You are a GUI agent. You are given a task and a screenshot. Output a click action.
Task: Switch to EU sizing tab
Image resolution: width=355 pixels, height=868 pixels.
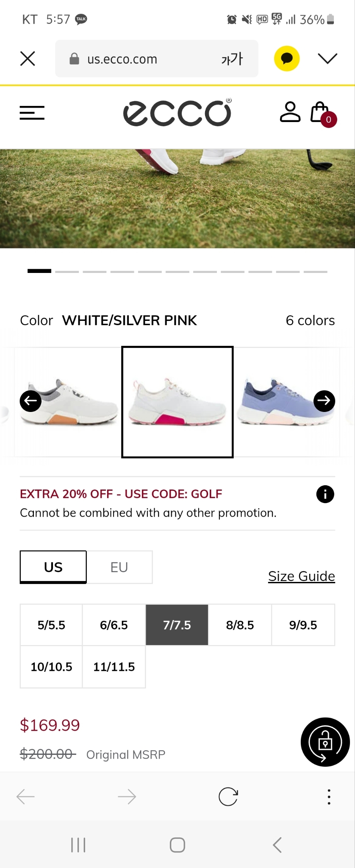click(x=119, y=567)
